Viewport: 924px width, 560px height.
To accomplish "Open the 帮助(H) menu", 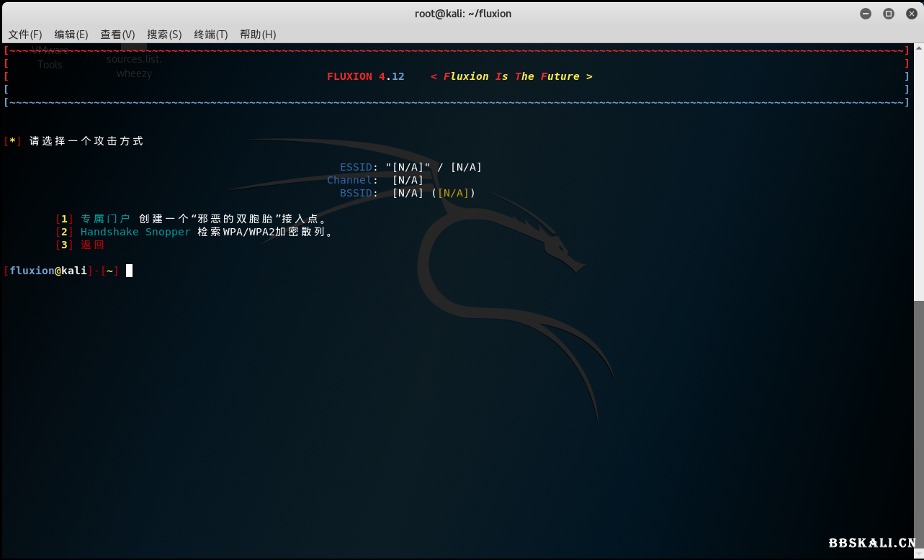I will click(258, 35).
